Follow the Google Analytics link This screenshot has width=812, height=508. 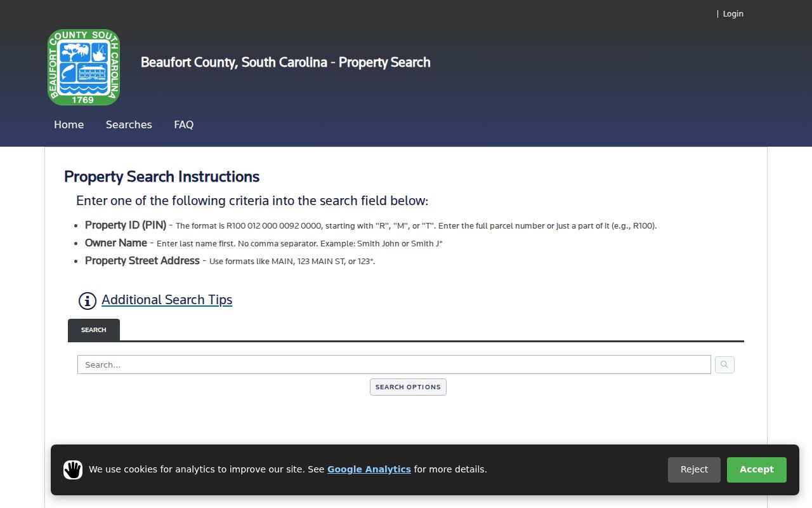[x=369, y=469]
